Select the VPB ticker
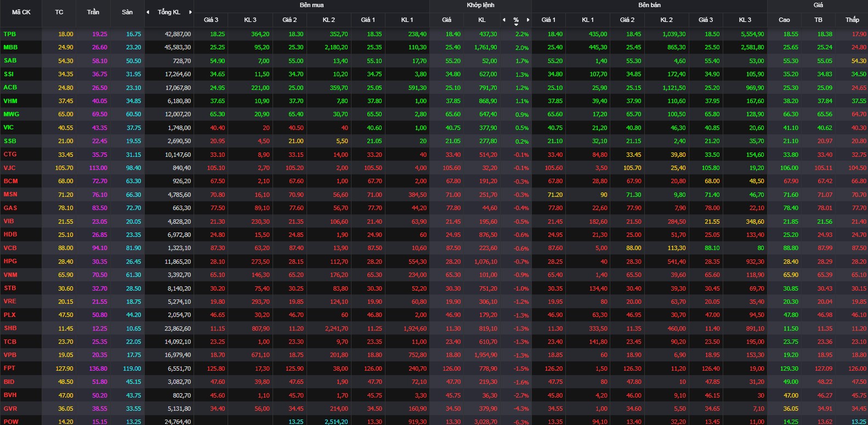This screenshot has width=868, height=425. tap(10, 355)
